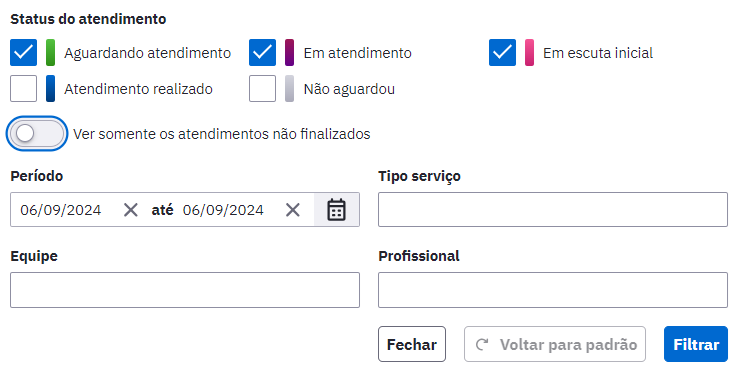Open the calendar date picker icon
This screenshot has height=368, width=733.
coord(336,209)
